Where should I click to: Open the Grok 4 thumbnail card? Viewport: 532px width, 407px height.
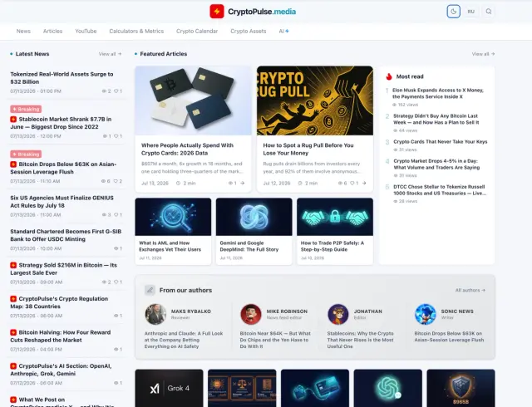pyautogui.click(x=169, y=388)
